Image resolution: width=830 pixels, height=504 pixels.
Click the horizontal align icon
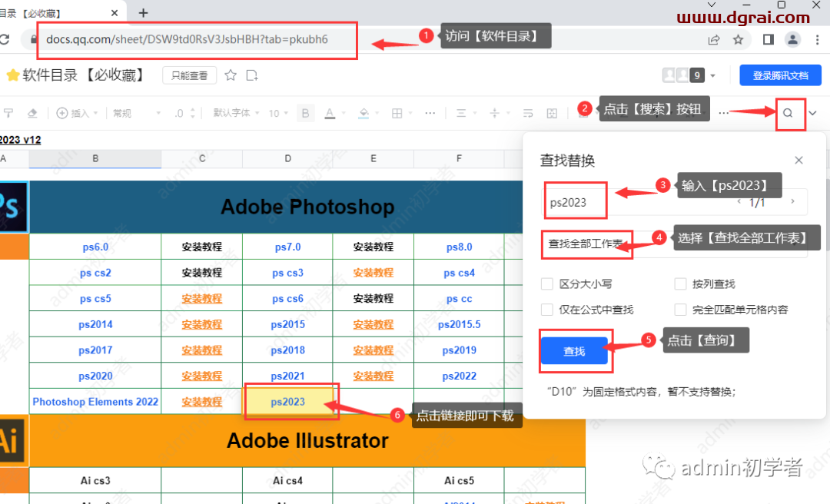[x=461, y=113]
